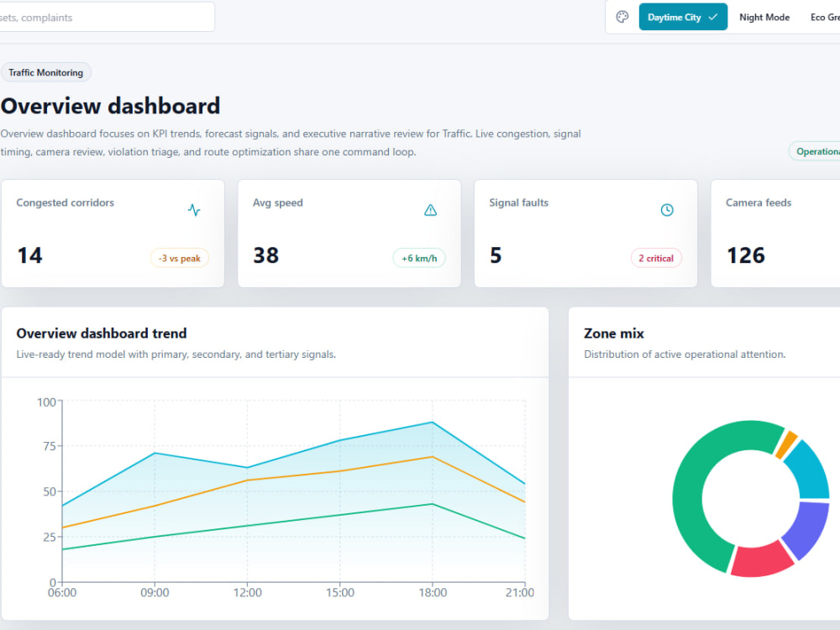
Task: Click the 06:00 axis label
Action: (x=62, y=592)
